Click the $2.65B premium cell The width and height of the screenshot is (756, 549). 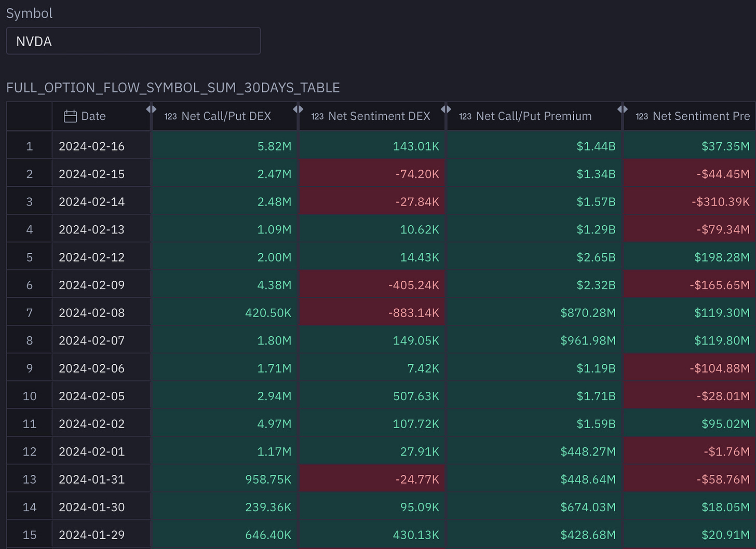[x=534, y=257]
